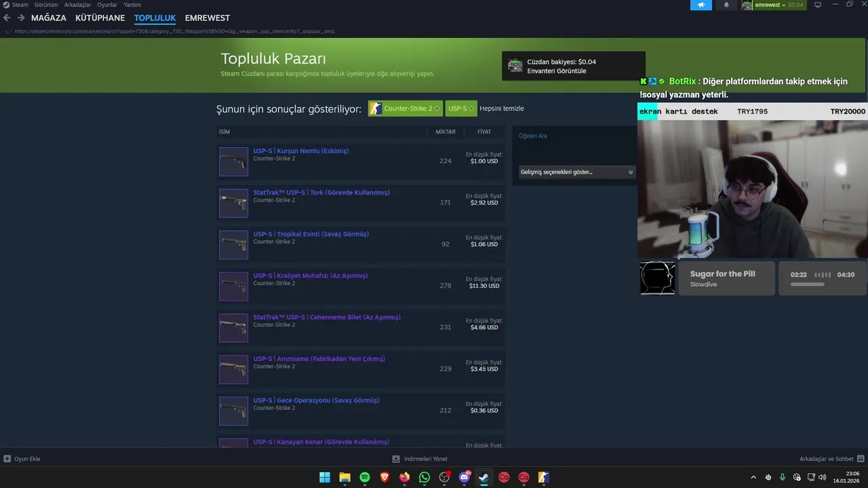Viewport: 868px width, 488px height.
Task: Open the Oyunlar menu
Action: tap(107, 5)
